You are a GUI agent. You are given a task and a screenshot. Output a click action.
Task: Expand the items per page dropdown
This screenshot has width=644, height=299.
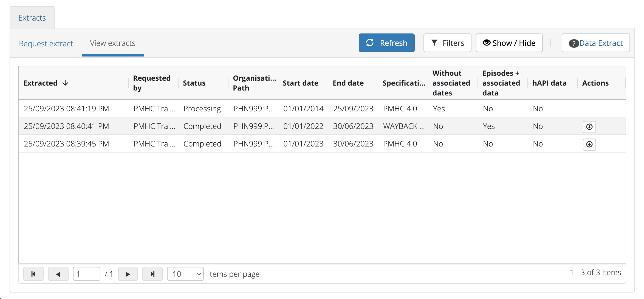click(x=185, y=274)
